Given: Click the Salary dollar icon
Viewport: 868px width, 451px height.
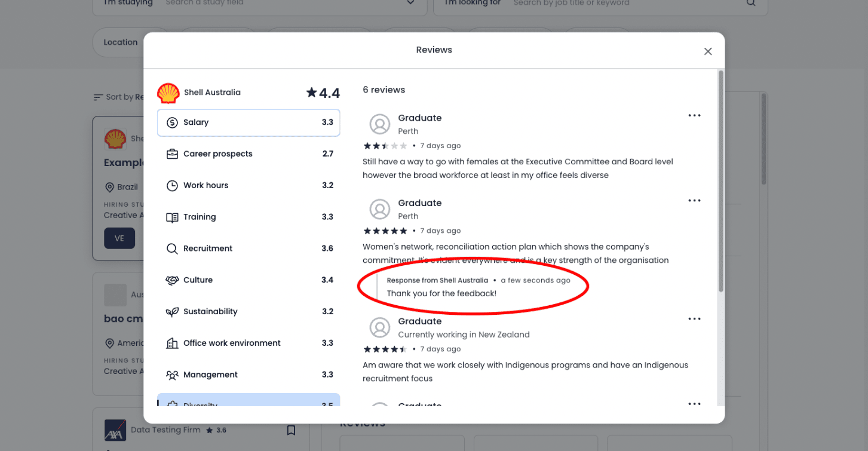Looking at the screenshot, I should [172, 122].
